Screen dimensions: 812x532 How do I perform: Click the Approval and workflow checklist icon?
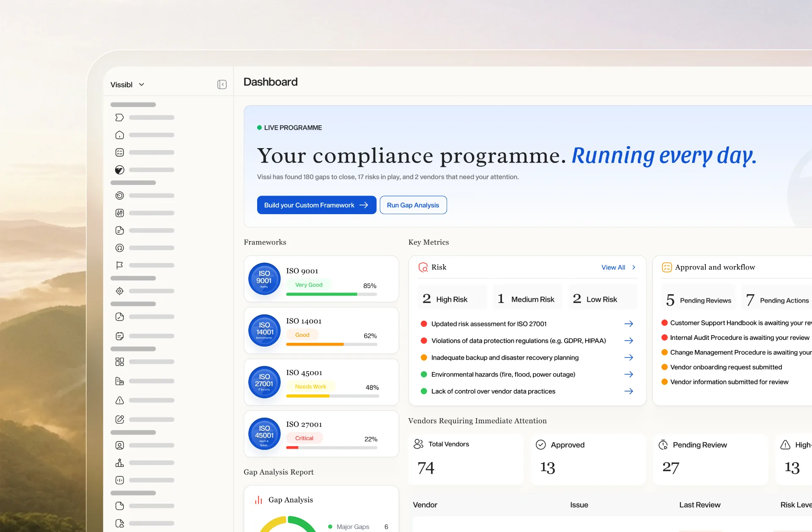point(667,267)
